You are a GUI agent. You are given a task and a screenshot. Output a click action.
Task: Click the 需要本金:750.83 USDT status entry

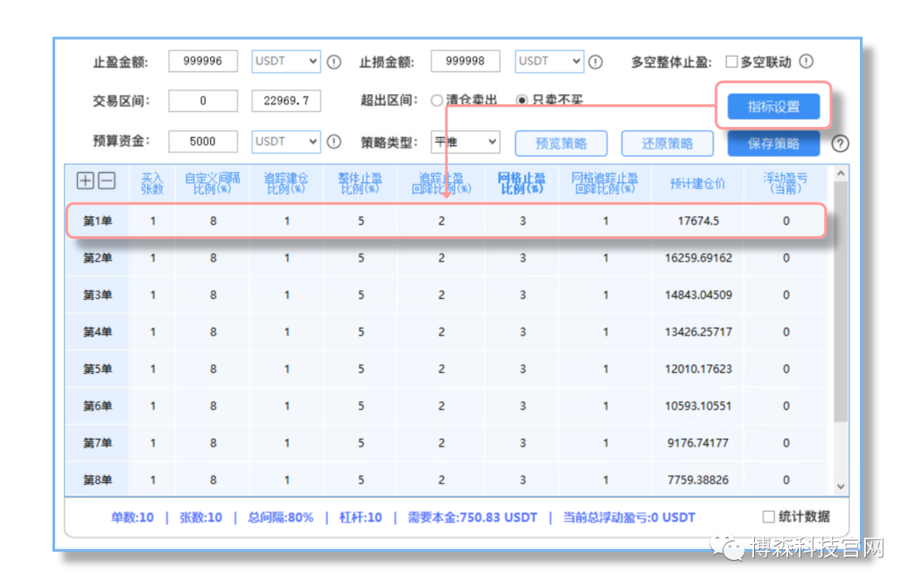[x=472, y=518]
